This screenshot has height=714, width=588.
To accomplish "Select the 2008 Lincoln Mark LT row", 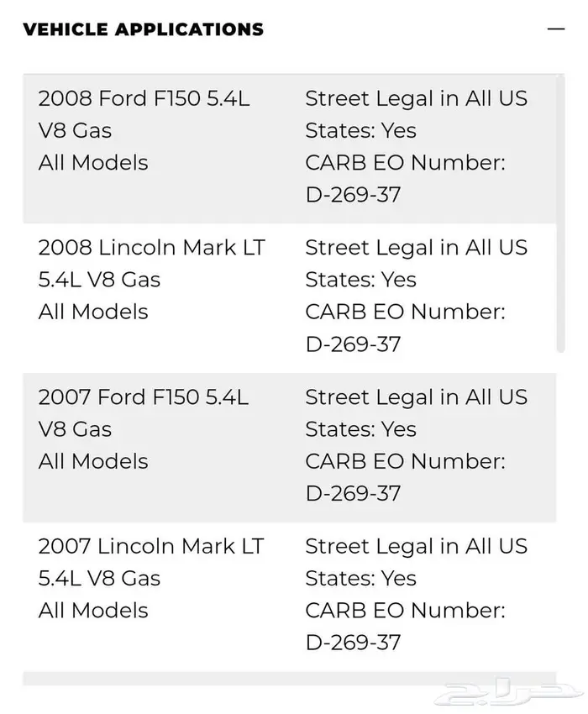I will (151, 279).
